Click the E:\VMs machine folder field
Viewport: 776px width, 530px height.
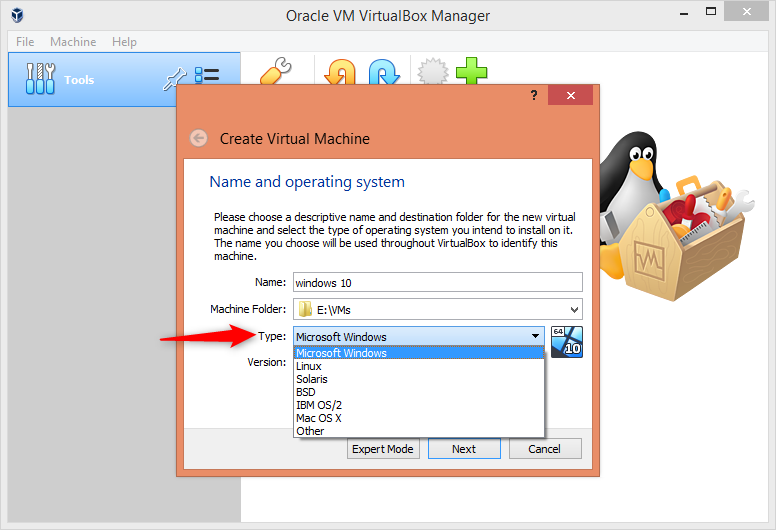pos(437,310)
